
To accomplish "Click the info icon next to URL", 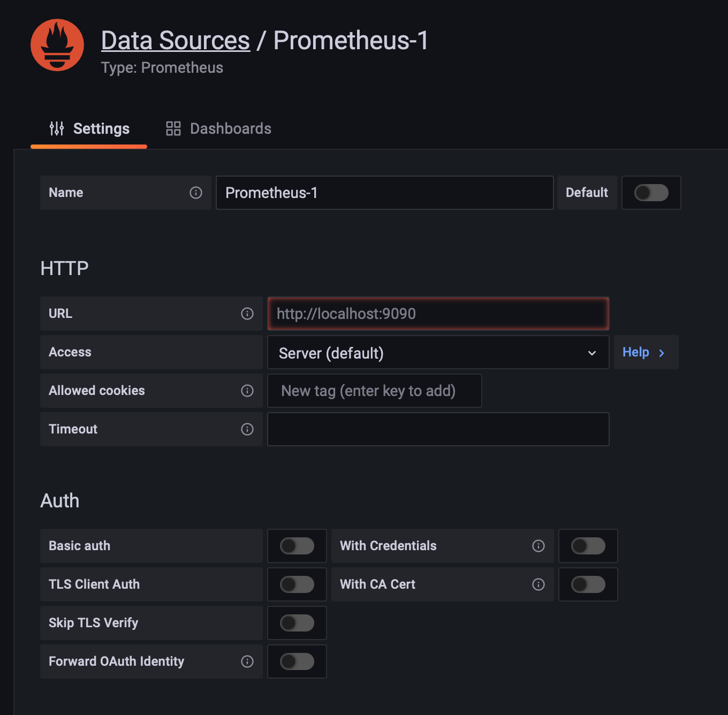I will [x=247, y=314].
